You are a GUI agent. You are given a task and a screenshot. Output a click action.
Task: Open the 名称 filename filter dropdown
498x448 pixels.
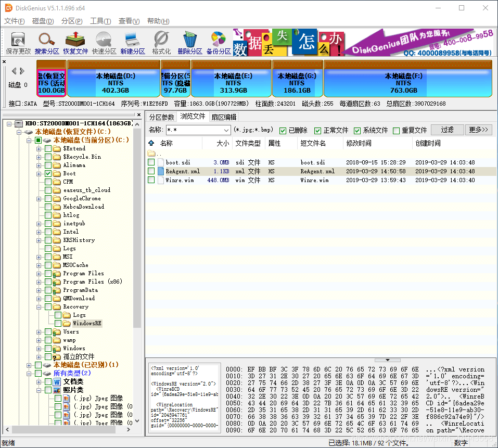pos(226,130)
